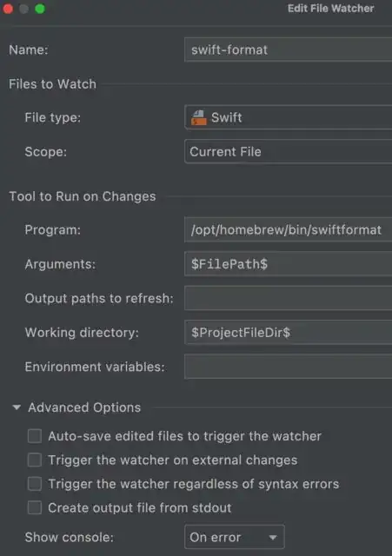Click the Program path input field

pos(288,230)
